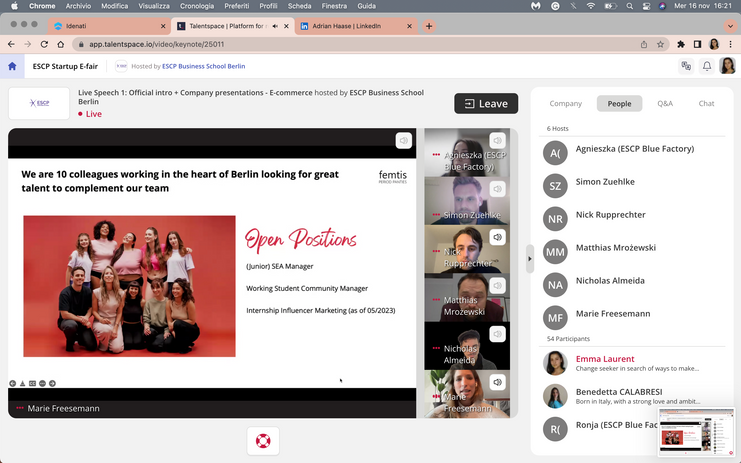
Task: Open macOS Spotlight search icon
Action: point(629,6)
